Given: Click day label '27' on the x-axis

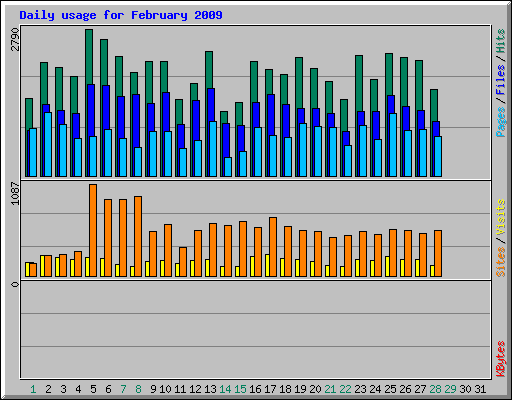Looking at the screenshot, I should (x=420, y=389).
